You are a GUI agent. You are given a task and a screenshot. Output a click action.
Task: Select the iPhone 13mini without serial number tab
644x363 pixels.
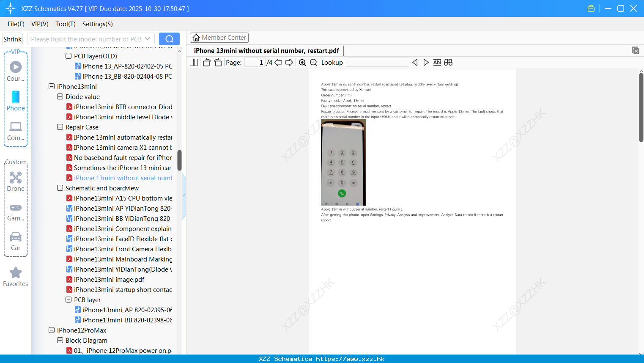tap(266, 51)
